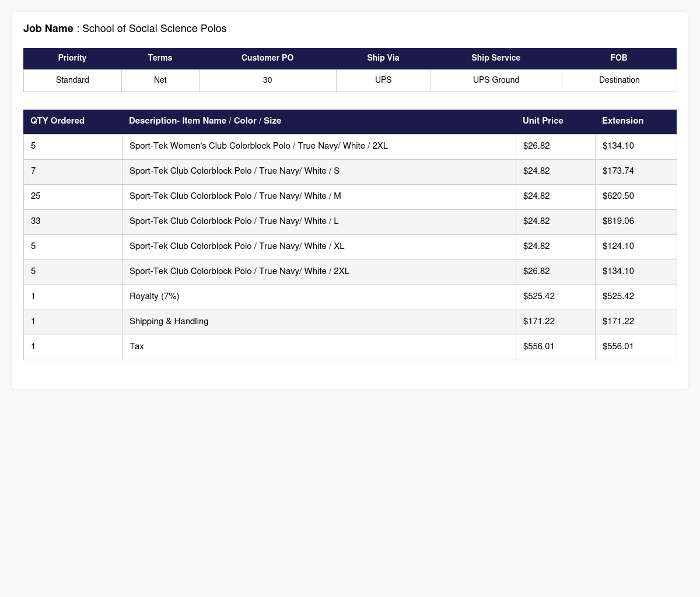Screen dimensions: 700x597
Task: Click the $124.10 extension value
Action: click(636, 247)
